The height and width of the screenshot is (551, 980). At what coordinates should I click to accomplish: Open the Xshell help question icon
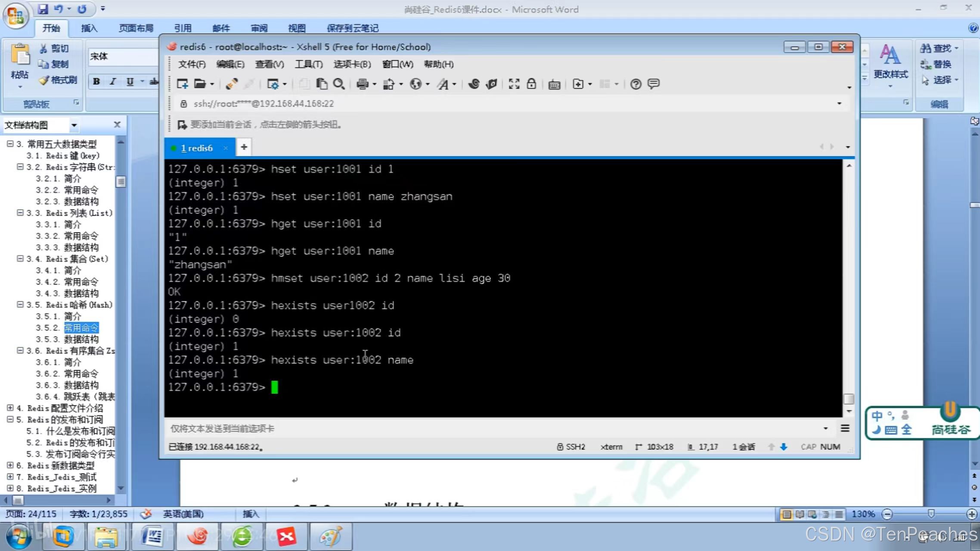pos(636,84)
